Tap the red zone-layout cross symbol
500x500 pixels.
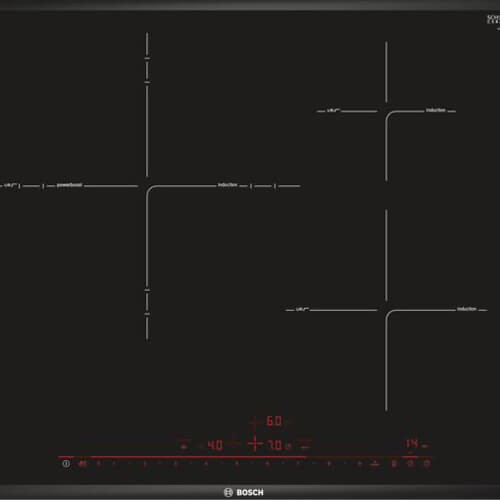pos(255,444)
